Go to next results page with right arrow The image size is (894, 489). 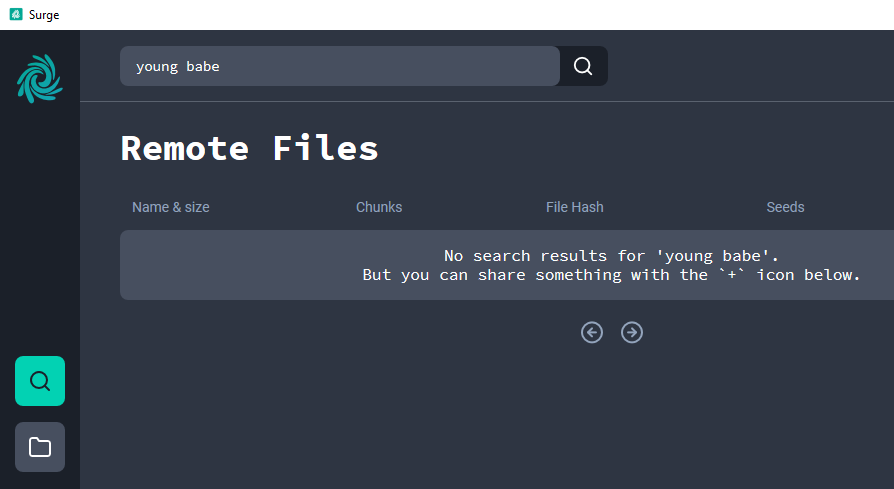click(632, 332)
